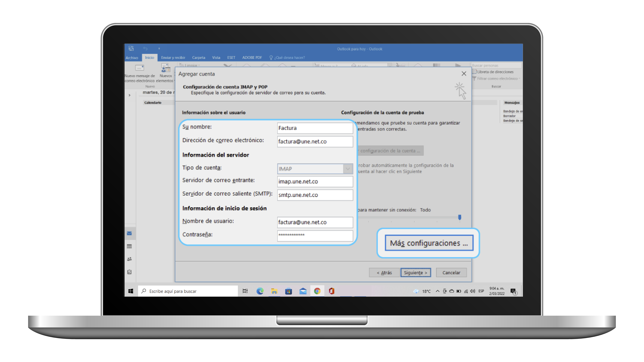Click the Más configuraciones button
The height and width of the screenshot is (362, 644).
(x=429, y=243)
